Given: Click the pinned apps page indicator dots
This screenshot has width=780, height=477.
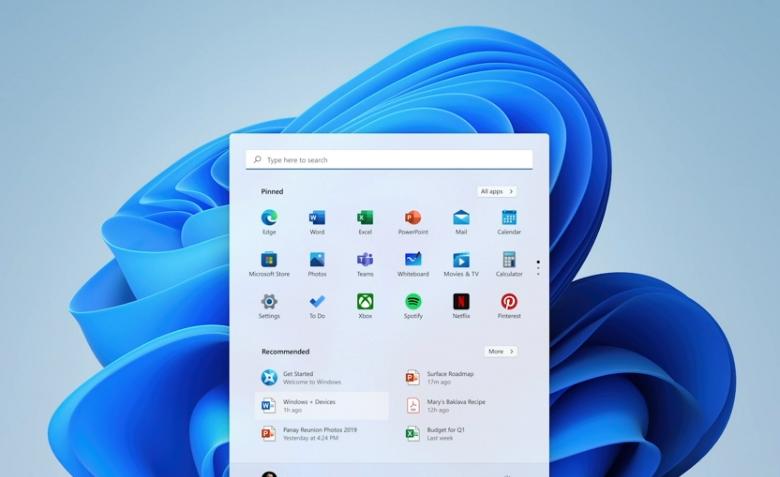Looking at the screenshot, I should coord(538,268).
